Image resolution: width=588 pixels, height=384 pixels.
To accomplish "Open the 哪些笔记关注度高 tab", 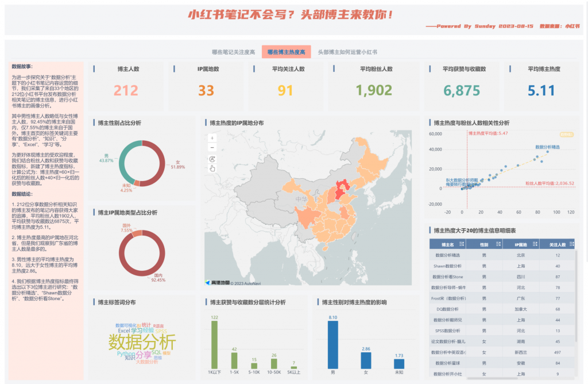I will pos(233,52).
